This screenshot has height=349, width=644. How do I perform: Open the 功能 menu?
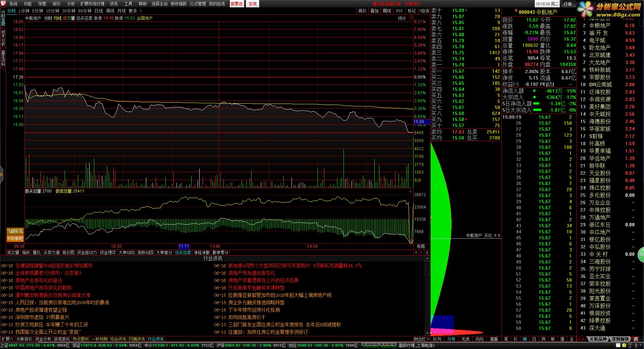(x=28, y=4)
